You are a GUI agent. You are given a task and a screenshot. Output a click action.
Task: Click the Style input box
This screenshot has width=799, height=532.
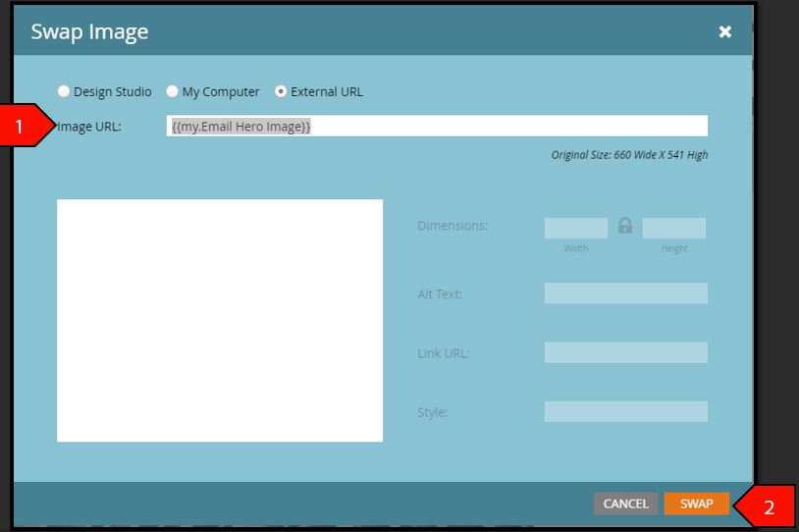625,411
